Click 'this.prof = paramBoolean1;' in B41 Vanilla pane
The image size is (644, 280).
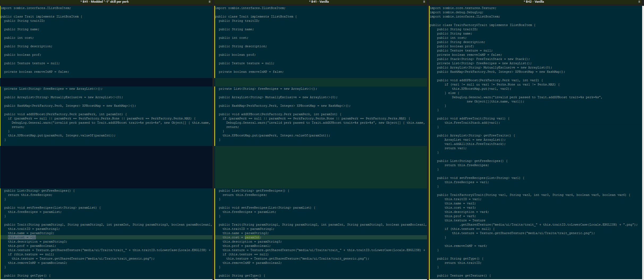pyautogui.click(x=246, y=246)
